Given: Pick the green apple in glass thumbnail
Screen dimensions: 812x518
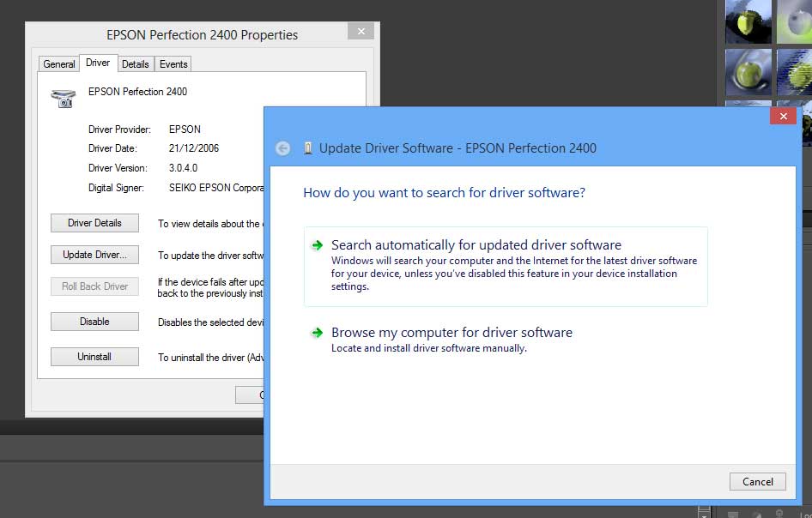Looking at the screenshot, I should pyautogui.click(x=748, y=72).
